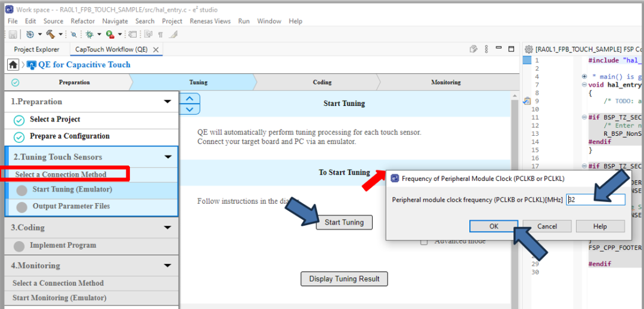This screenshot has width=644, height=309.
Task: Collapse the 3.Coding section
Action: [167, 227]
